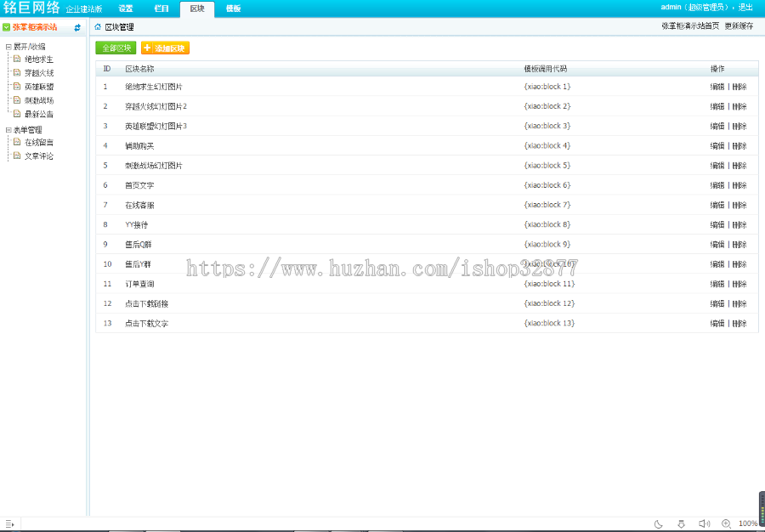
Task: Open 文章评论 in the sidebar tree
Action: 39,156
